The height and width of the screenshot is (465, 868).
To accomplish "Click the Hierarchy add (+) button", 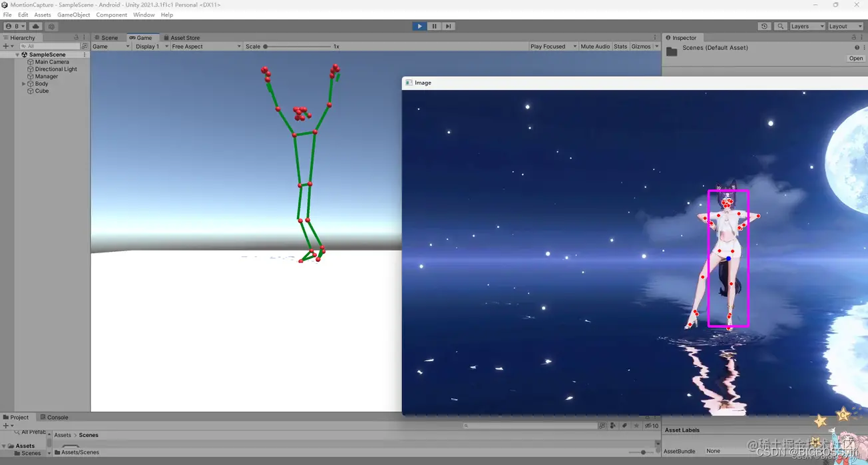I will (x=6, y=47).
